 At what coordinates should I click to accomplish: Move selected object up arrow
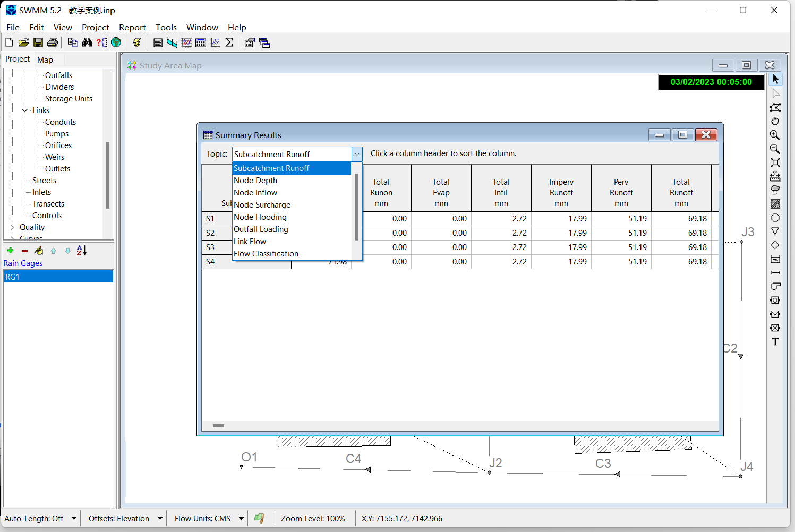pos(53,251)
